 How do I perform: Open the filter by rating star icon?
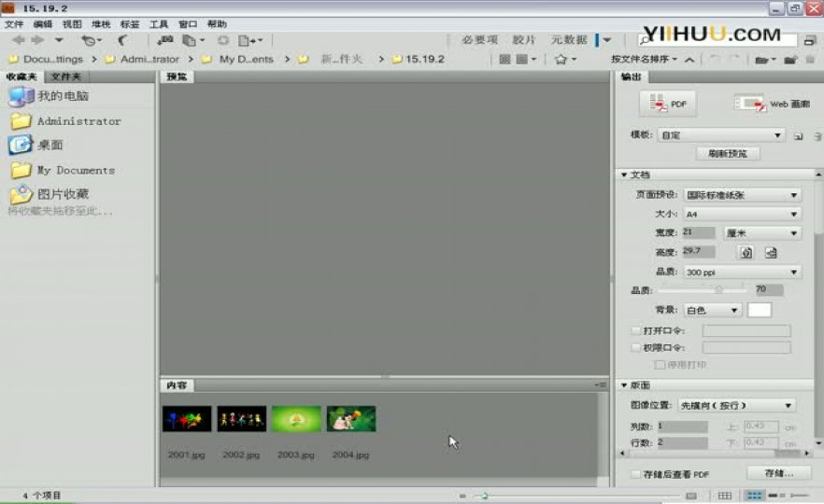tap(565, 60)
